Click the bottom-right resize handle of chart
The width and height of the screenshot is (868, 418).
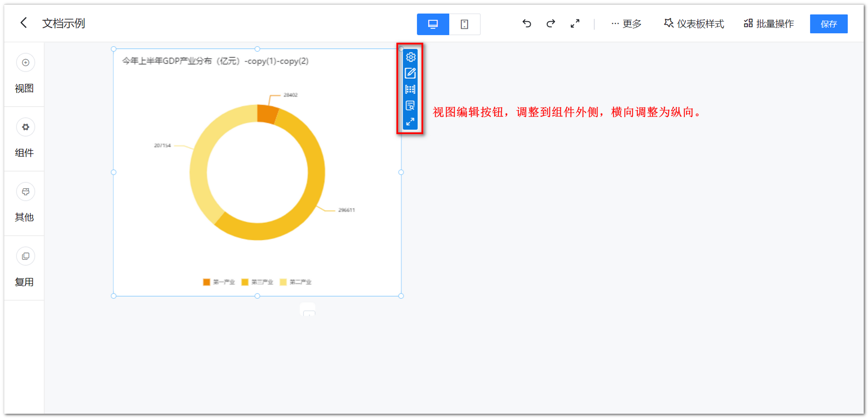pos(401,296)
